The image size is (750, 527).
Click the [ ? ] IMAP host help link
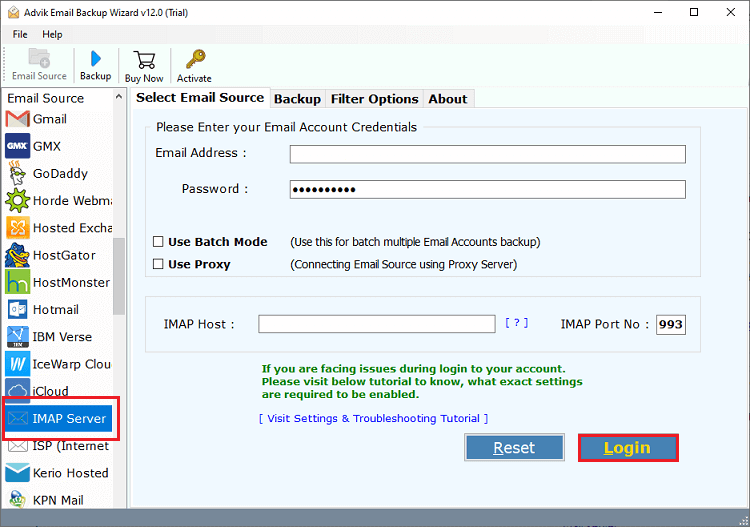point(517,323)
